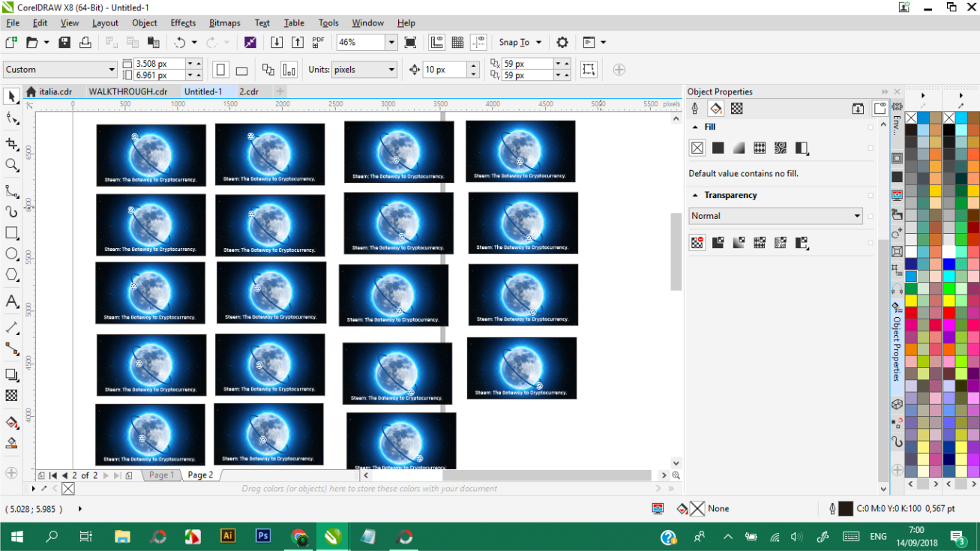The width and height of the screenshot is (980, 551).
Task: Open the Bitmaps menu
Action: point(225,23)
